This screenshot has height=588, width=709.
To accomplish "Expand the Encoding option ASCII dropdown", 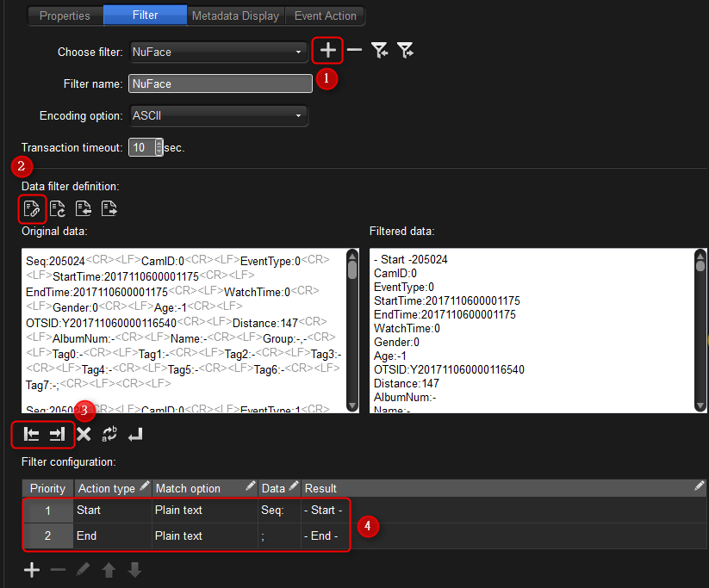I will point(218,115).
